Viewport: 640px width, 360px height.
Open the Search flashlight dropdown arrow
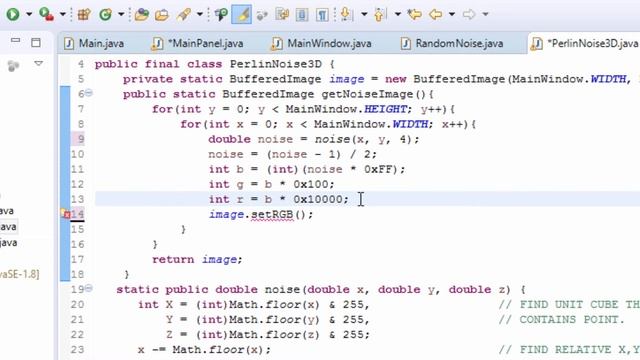[200, 15]
